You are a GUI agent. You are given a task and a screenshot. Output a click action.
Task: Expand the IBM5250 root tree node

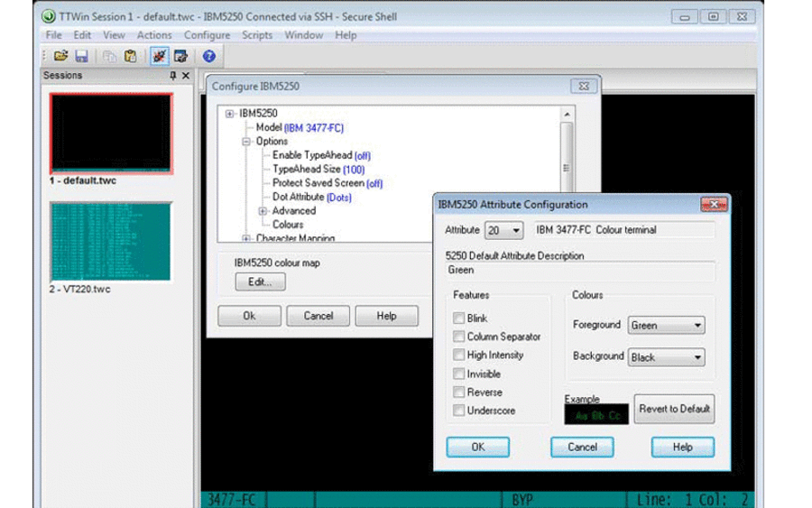coord(229,114)
